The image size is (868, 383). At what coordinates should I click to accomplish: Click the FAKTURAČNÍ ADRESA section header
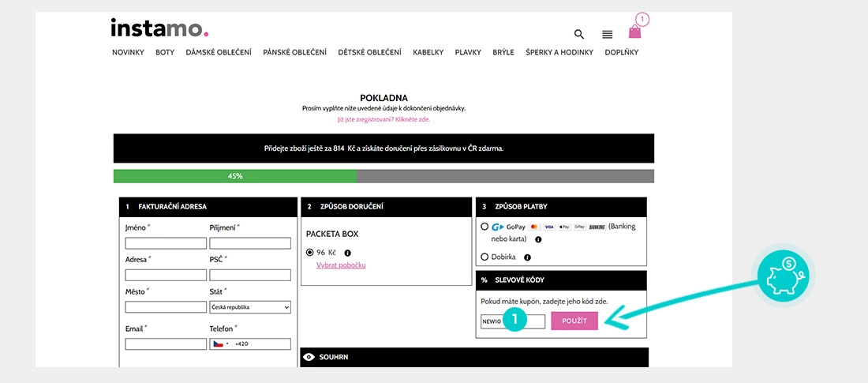coord(208,207)
